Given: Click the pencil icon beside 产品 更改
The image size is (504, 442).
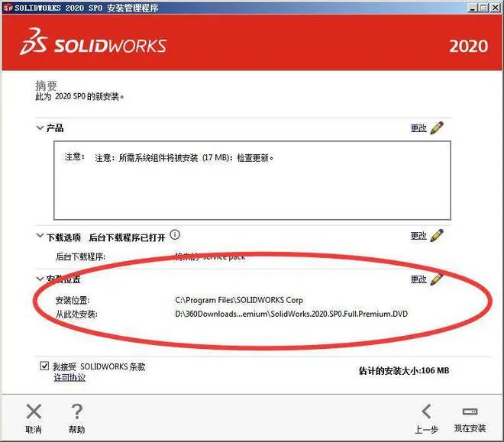Looking at the screenshot, I should [437, 127].
